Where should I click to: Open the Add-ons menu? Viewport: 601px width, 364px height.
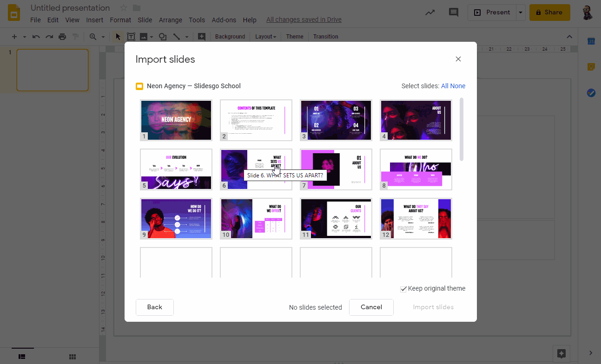[x=224, y=20]
